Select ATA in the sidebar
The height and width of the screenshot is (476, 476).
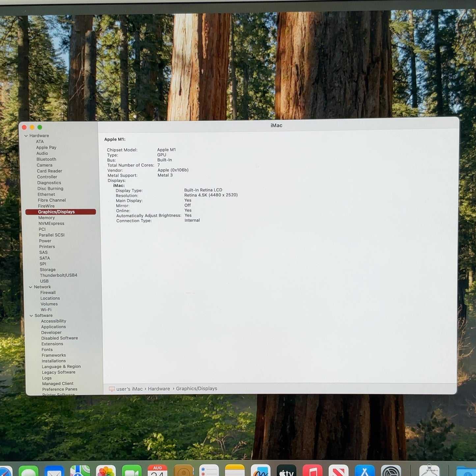coord(40,142)
